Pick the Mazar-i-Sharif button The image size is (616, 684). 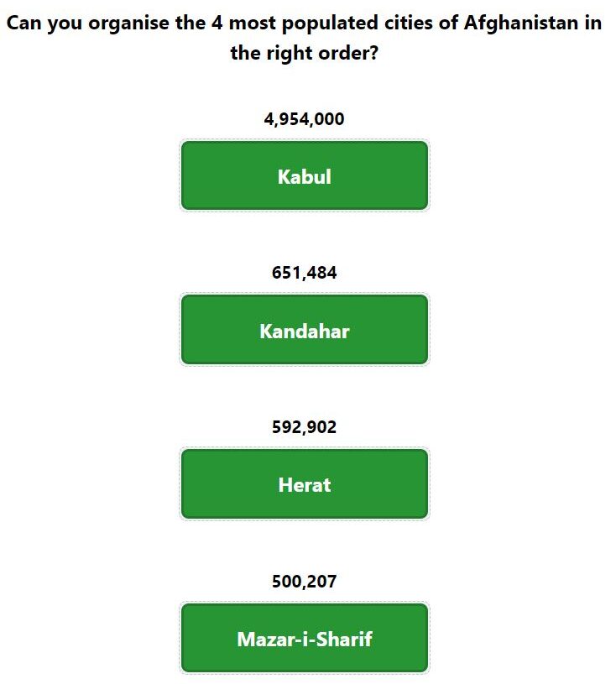[x=305, y=638]
